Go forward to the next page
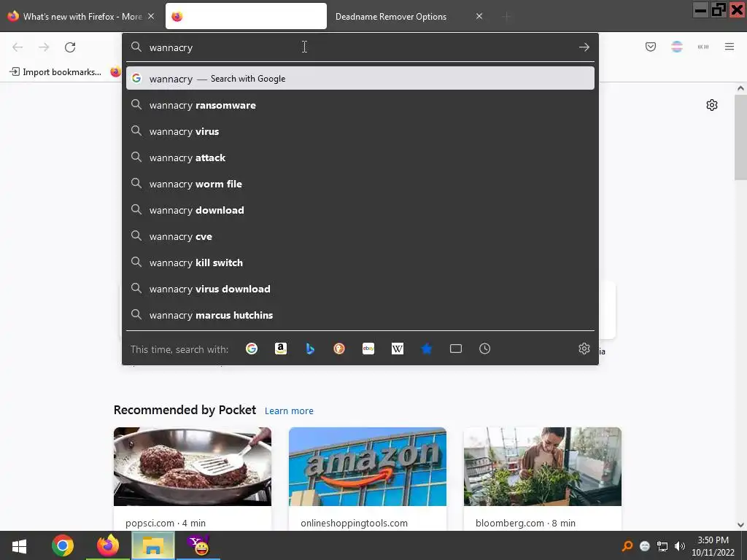Image resolution: width=747 pixels, height=560 pixels. coord(44,47)
